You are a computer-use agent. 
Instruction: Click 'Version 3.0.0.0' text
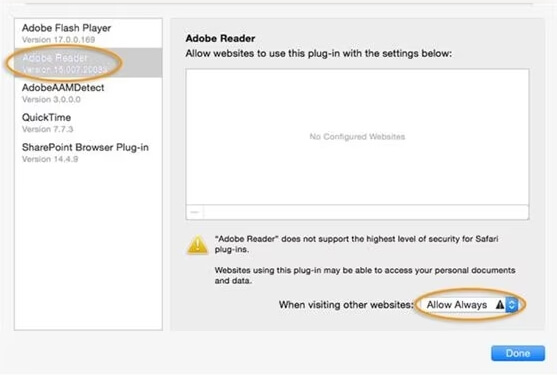pyautogui.click(x=51, y=99)
